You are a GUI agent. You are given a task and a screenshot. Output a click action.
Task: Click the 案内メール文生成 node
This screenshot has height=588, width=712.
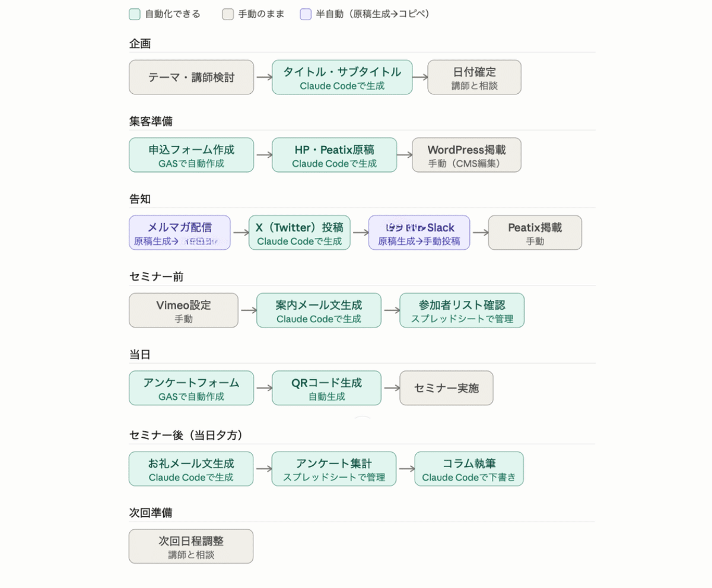pos(319,310)
